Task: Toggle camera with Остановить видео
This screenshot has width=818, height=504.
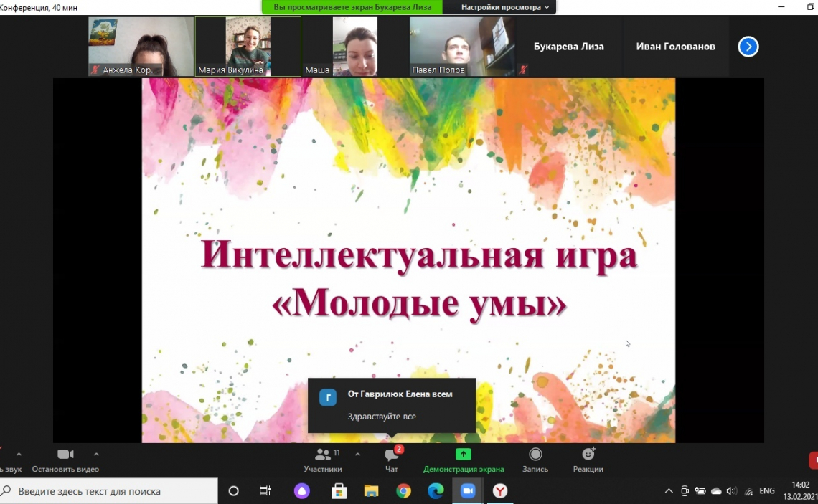Action: pyautogui.click(x=65, y=460)
